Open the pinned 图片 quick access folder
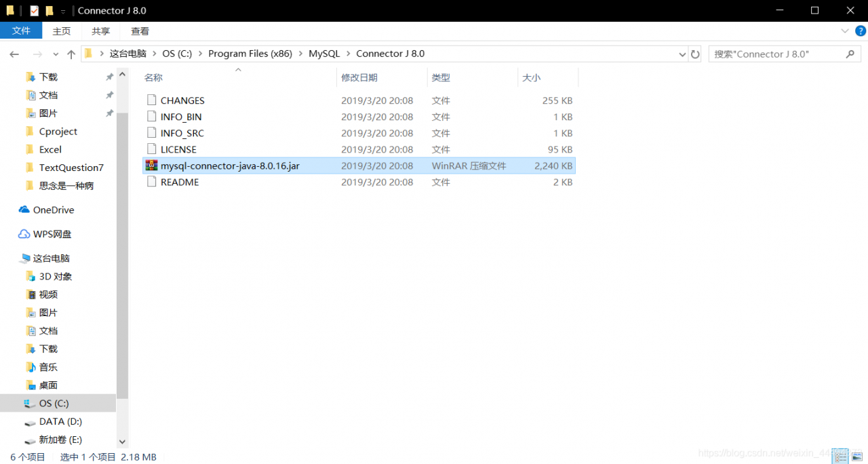868x464 pixels. (x=48, y=113)
